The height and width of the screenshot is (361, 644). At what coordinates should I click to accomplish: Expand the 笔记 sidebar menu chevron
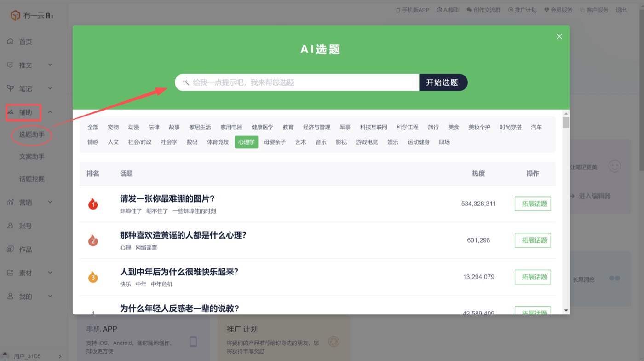coord(50,88)
